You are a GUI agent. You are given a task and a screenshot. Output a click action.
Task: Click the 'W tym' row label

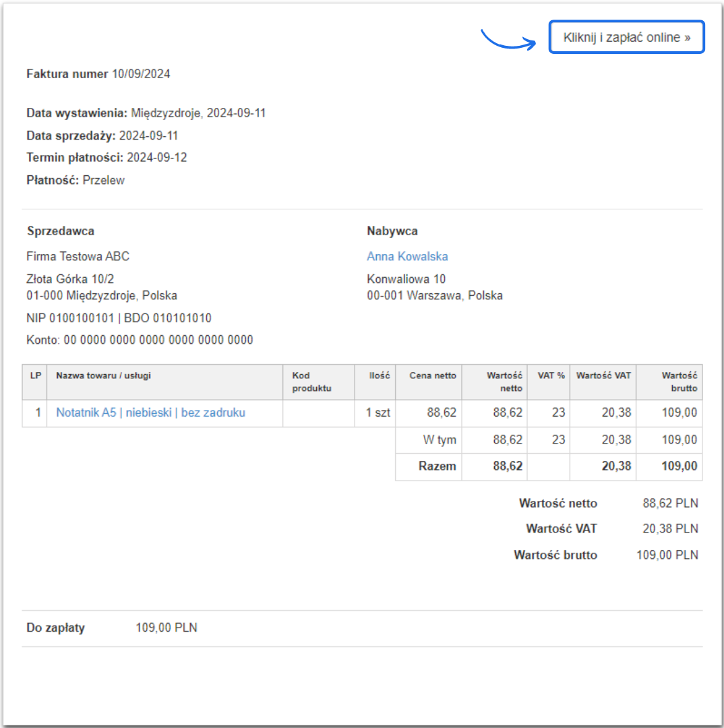tap(440, 439)
